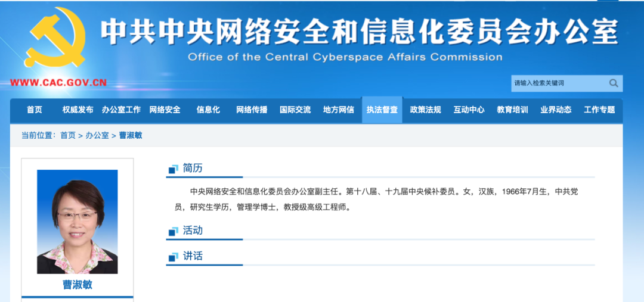The image size is (644, 302).
Task: Select 办公室工作 in the navigation bar
Action: [x=121, y=110]
